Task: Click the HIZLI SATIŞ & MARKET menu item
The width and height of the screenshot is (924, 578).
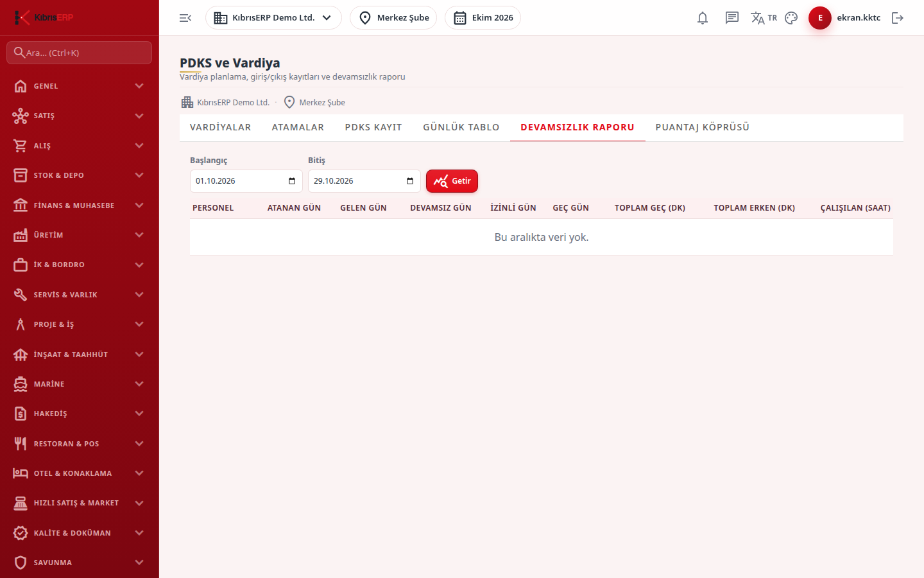Action: (79, 503)
